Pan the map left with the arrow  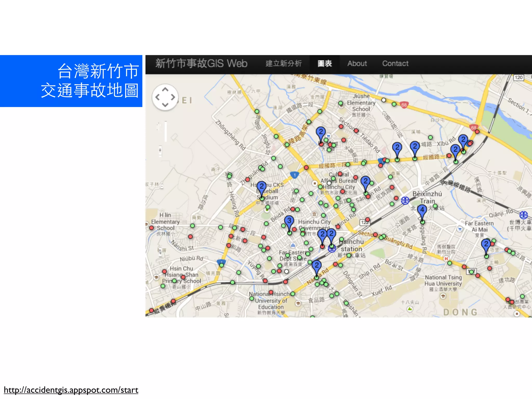tap(157, 97)
